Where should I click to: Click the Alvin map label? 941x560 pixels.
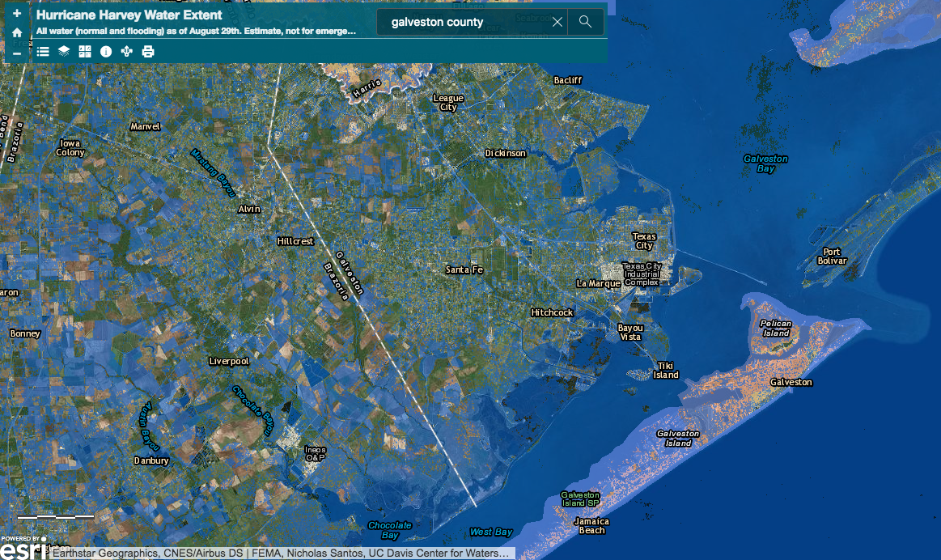(249, 209)
